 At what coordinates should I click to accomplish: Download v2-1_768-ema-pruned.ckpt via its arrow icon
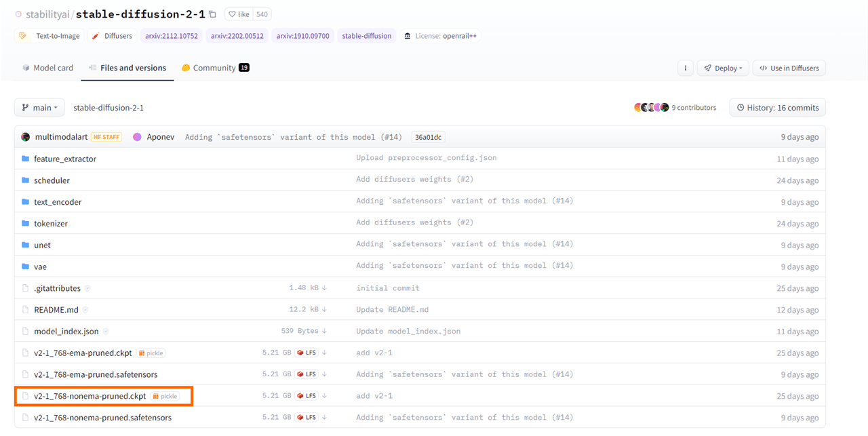click(325, 353)
